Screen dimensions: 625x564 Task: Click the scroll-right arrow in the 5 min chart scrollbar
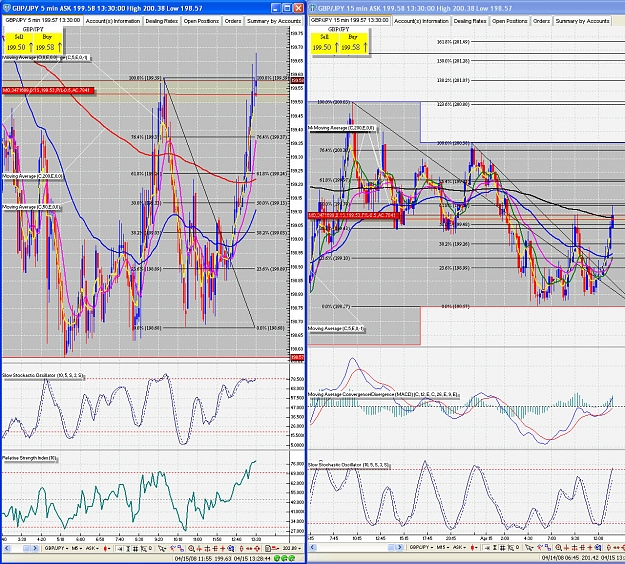click(35, 548)
